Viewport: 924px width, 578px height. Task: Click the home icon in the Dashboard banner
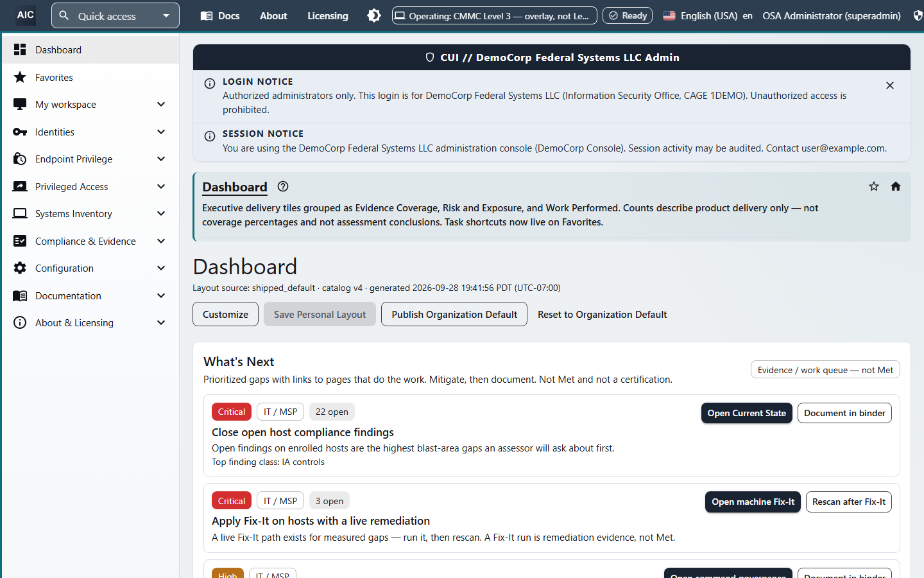[x=896, y=186]
